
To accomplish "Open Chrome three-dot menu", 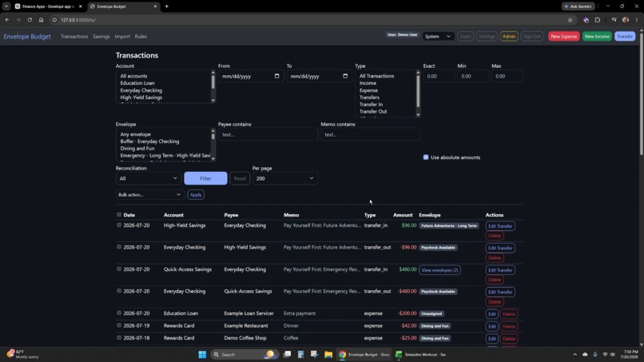I will pyautogui.click(x=637, y=20).
